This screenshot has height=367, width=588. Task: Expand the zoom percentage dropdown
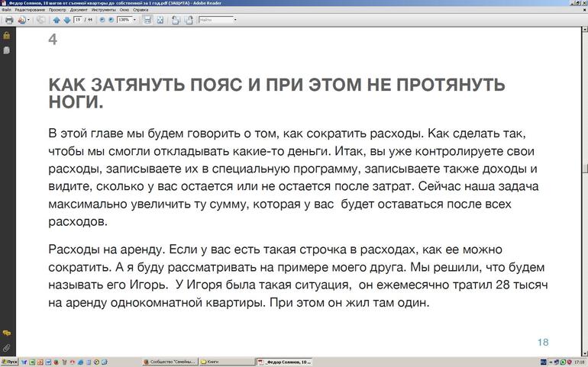[x=135, y=20]
